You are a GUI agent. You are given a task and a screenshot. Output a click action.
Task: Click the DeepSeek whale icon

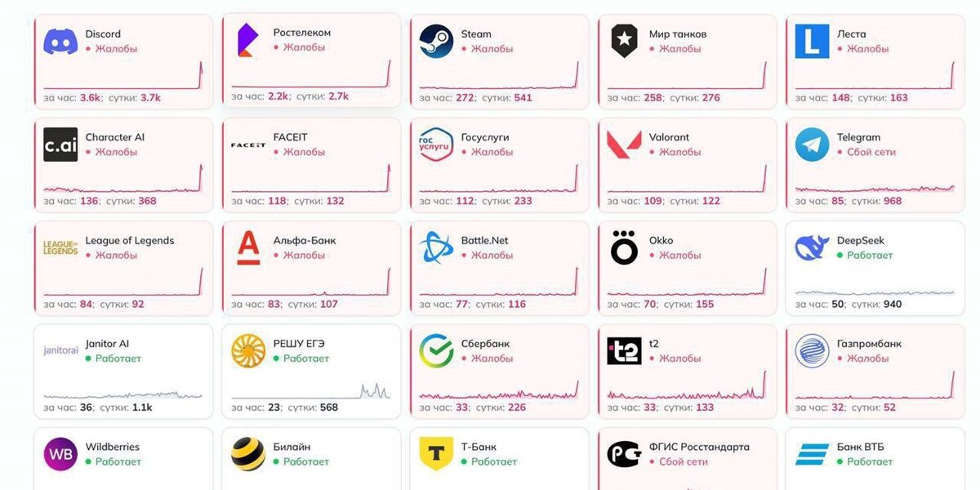pyautogui.click(x=812, y=248)
